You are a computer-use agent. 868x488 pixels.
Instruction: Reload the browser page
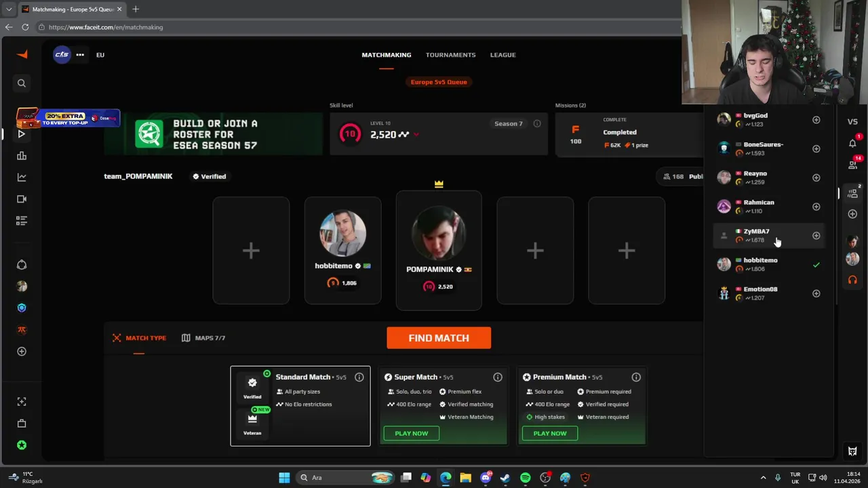point(25,27)
